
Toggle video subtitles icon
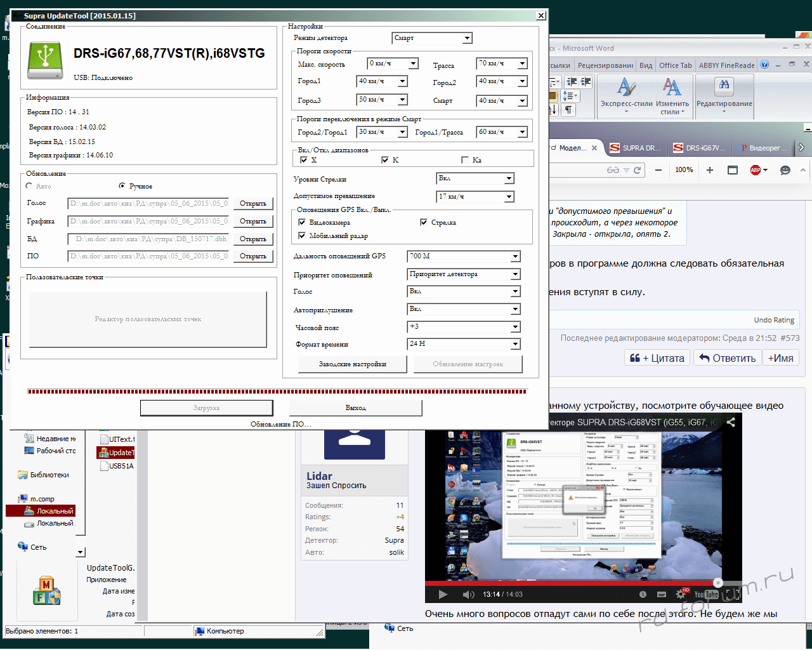pos(662,594)
